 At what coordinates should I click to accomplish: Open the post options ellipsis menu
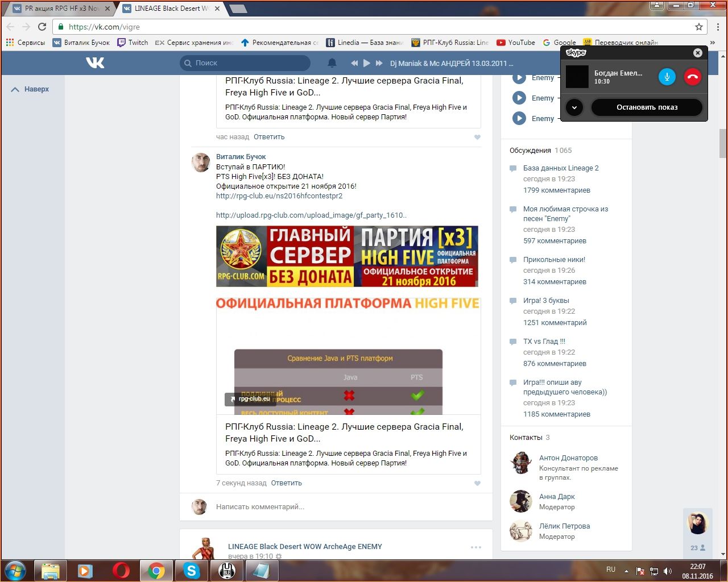pos(476,547)
